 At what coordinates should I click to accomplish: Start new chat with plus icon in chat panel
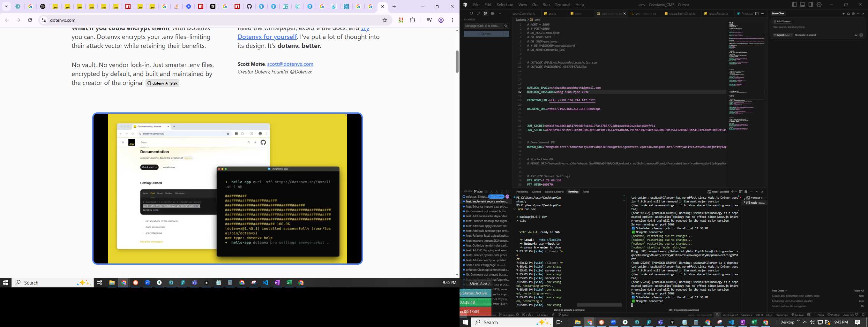tap(844, 14)
